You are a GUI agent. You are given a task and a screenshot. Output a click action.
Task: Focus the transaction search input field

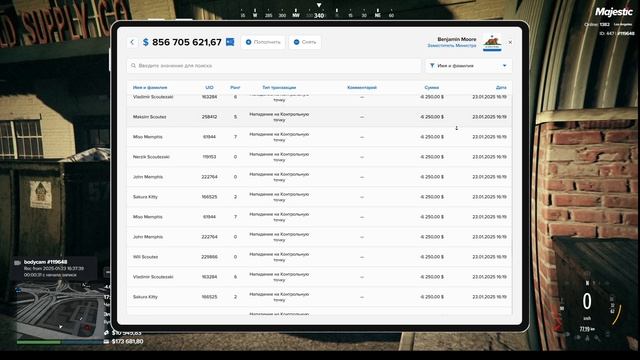click(273, 66)
